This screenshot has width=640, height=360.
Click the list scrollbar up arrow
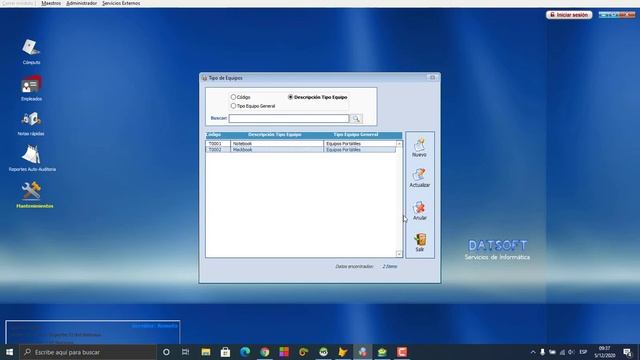[399, 144]
